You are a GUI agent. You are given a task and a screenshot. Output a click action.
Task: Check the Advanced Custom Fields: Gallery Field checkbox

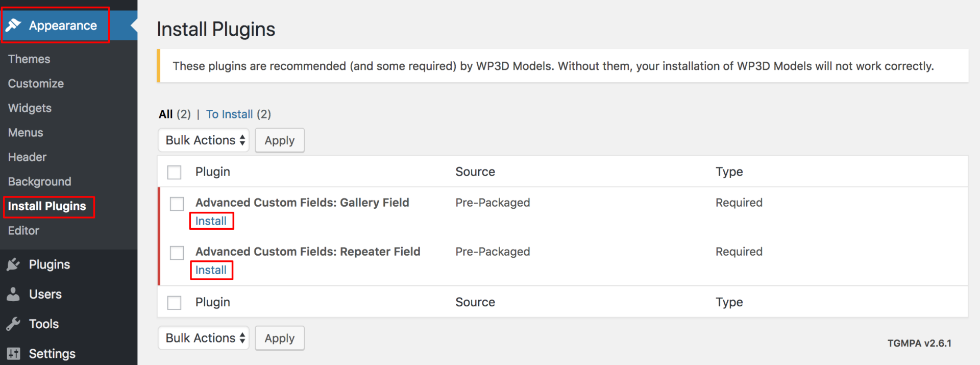click(x=177, y=203)
